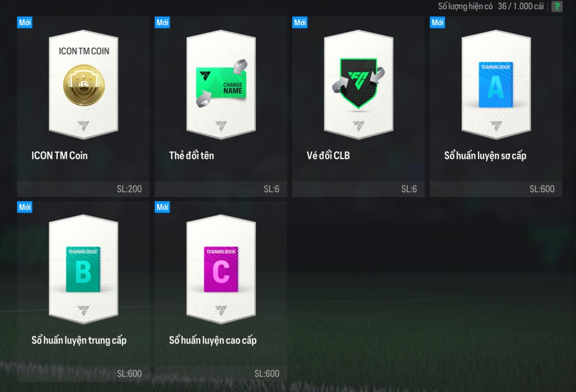Click the Mới badge on Sổ huấn luyện cao cấp
Viewport: 576px width, 392px height.
pyautogui.click(x=162, y=207)
